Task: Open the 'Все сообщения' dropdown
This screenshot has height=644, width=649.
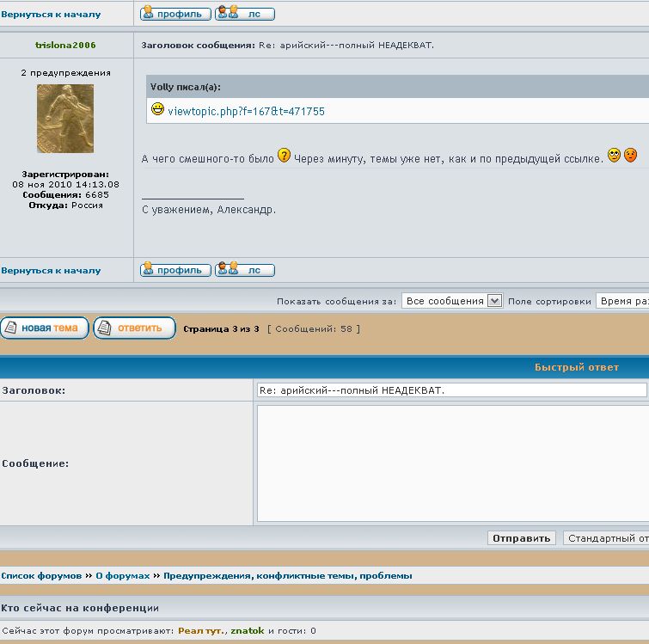Action: (x=451, y=301)
